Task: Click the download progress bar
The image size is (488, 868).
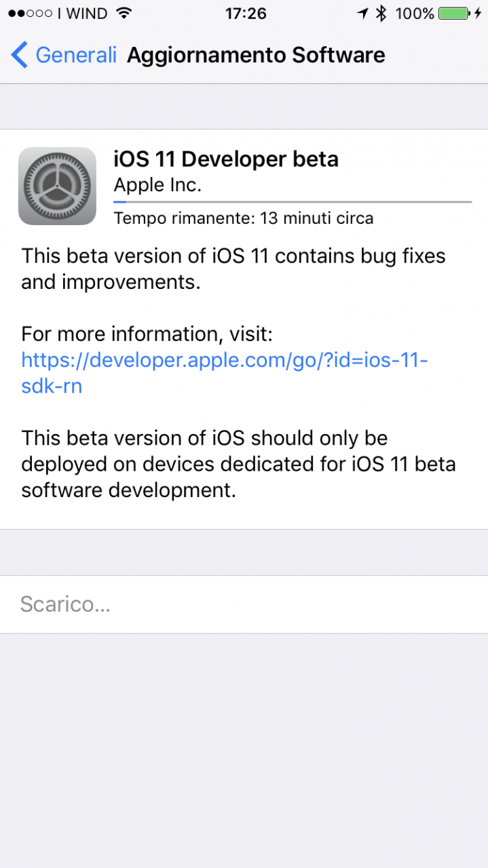Action: pyautogui.click(x=293, y=201)
